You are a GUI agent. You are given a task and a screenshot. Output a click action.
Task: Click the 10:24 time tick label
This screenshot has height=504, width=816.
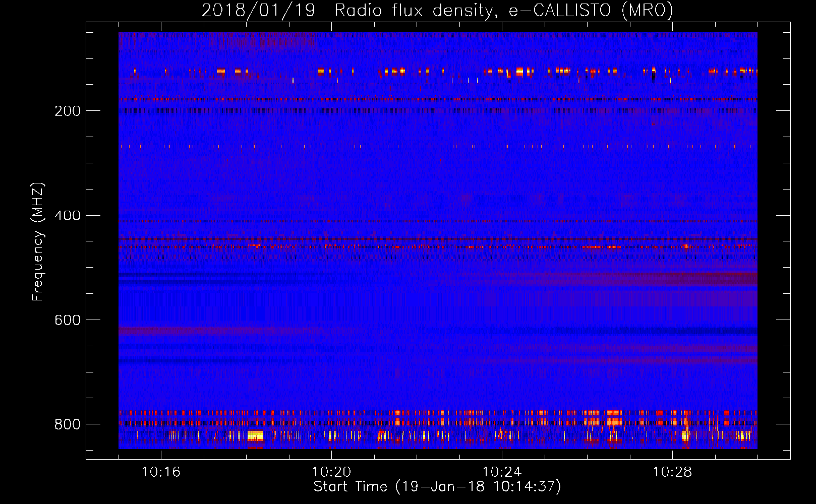coord(502,472)
